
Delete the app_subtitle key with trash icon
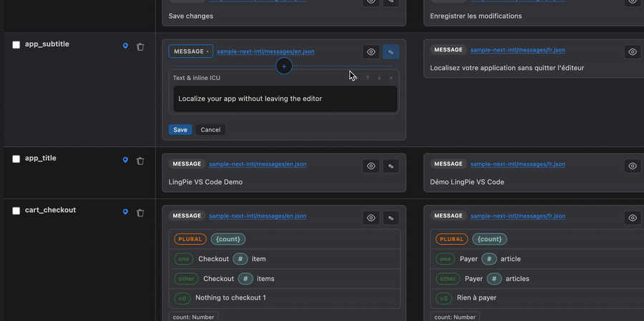point(140,46)
